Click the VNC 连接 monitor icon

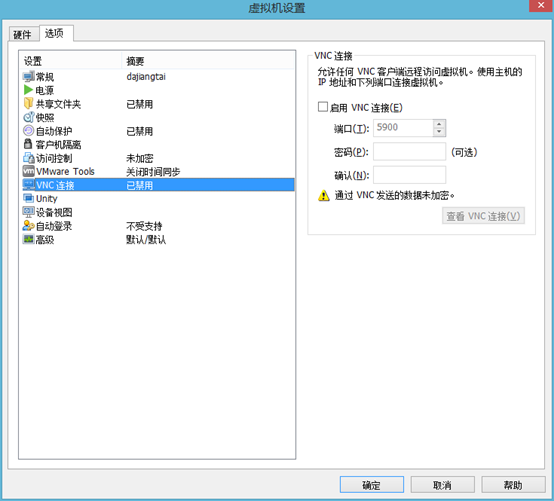(29, 185)
